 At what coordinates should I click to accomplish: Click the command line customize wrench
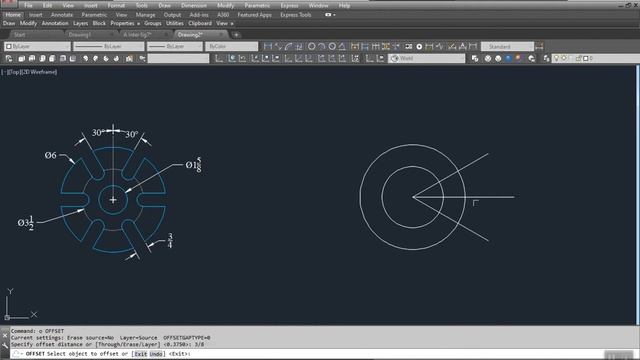[x=5, y=346]
